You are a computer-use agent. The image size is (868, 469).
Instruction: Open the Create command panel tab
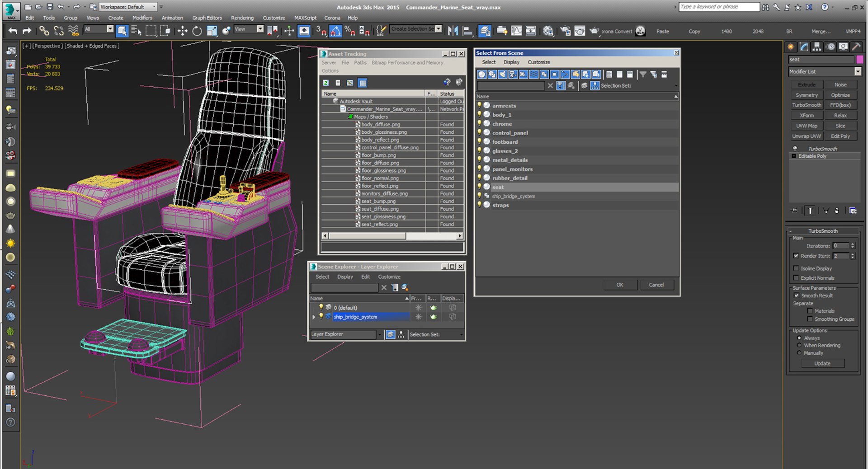pos(791,47)
